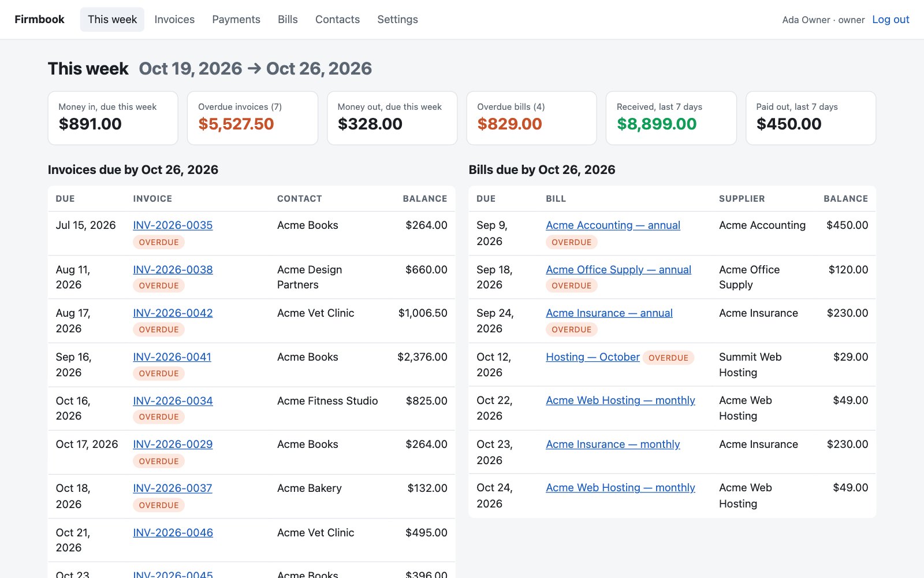Click the Money out, due this week card
The height and width of the screenshot is (578, 924).
click(x=392, y=118)
